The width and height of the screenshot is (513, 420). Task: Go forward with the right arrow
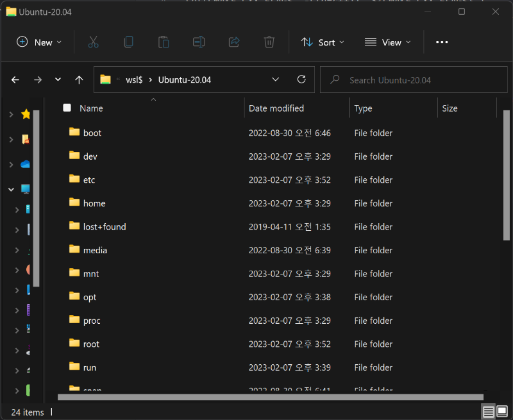click(x=38, y=80)
